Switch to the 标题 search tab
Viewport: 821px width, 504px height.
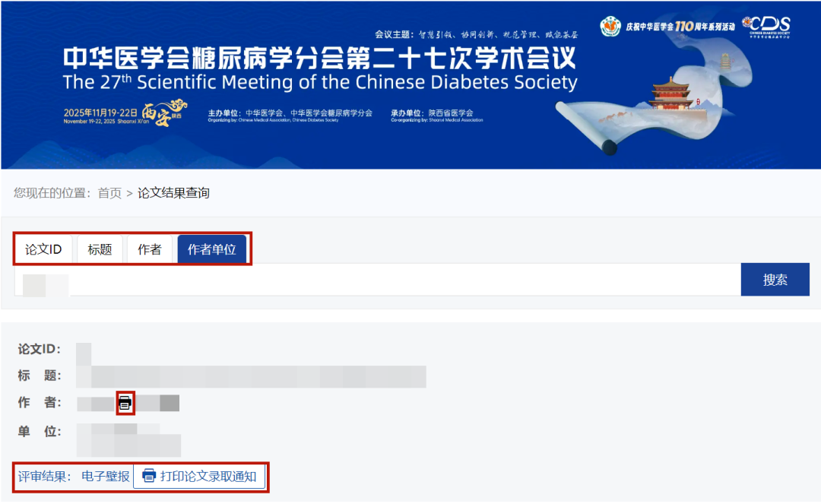99,249
